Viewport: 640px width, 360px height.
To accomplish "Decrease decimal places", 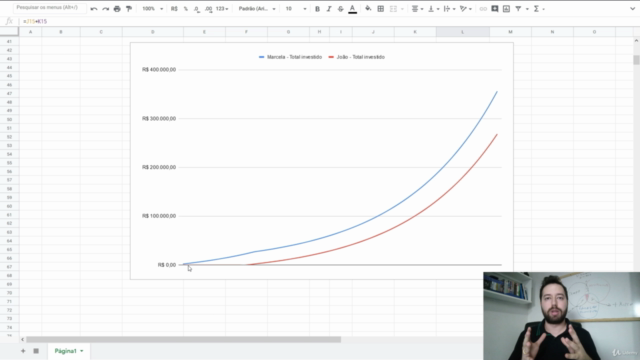I will pos(197,9).
